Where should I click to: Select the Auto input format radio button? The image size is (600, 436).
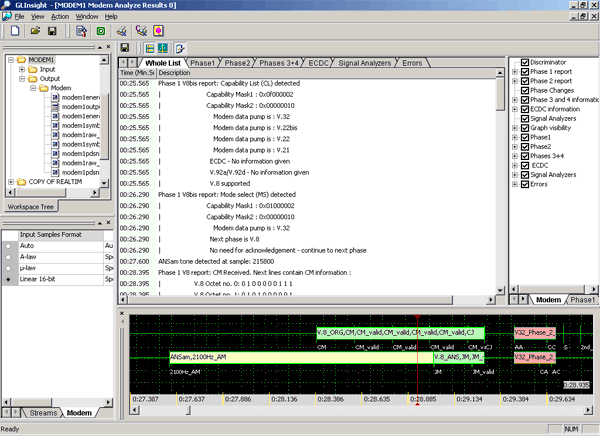8,246
